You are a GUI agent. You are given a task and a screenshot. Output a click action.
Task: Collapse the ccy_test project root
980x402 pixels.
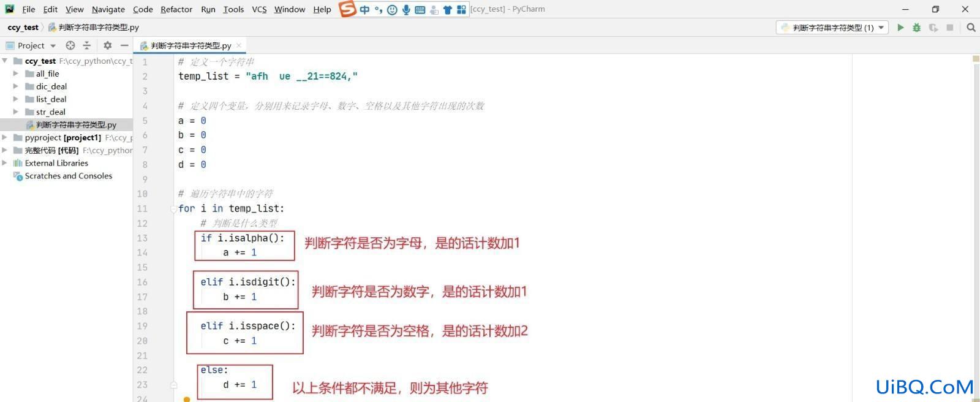point(5,61)
